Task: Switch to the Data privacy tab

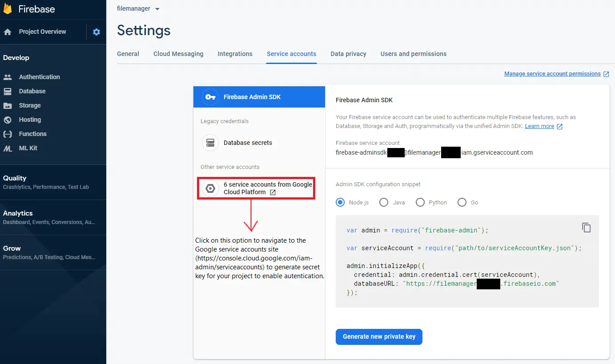Action: click(x=348, y=54)
